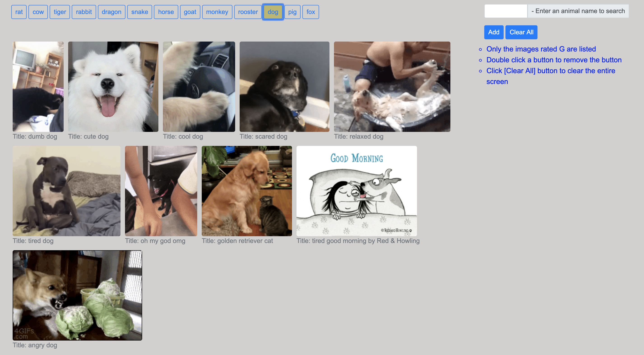644x355 pixels.
Task: Open the cute dog white Samoyed image
Action: 113,86
